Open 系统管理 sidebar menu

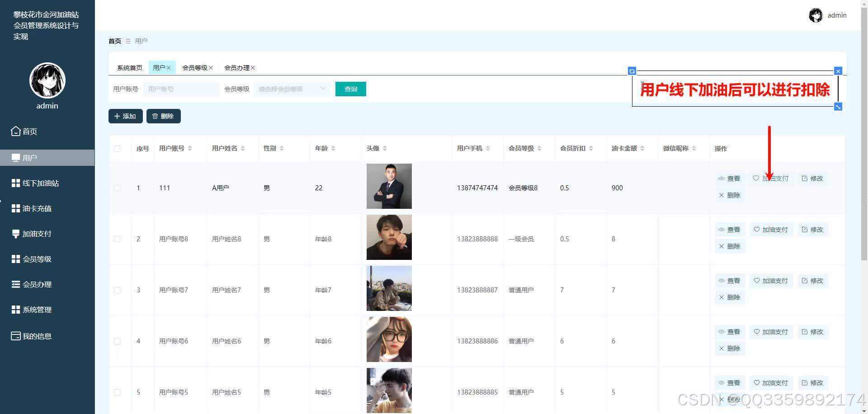[x=32, y=310]
